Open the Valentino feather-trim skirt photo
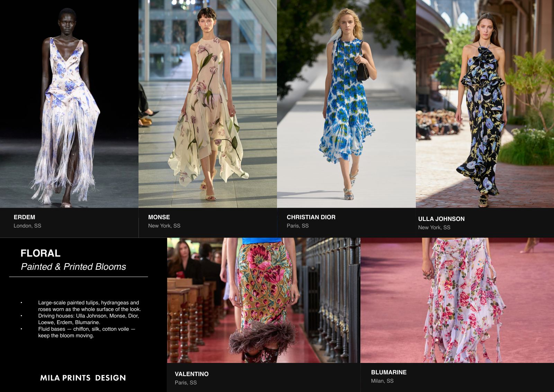This screenshot has height=392, width=554. [263, 300]
